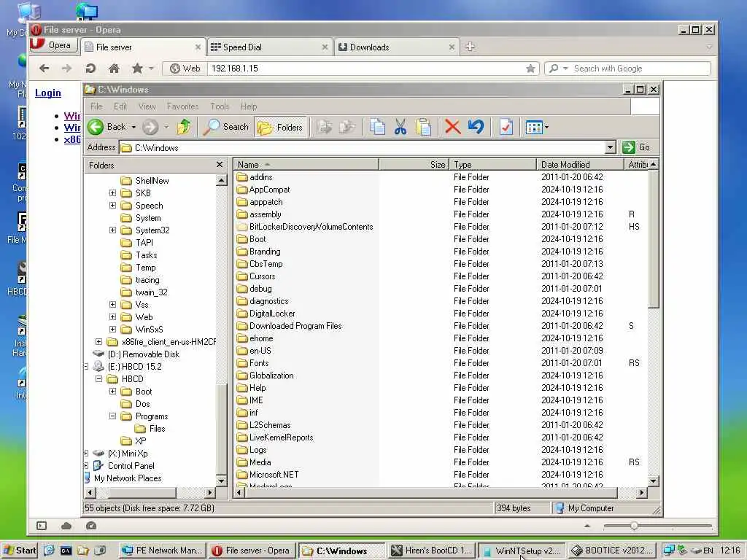Click the Move To toolbar icon
Screen dimensions: 747x560
point(325,127)
